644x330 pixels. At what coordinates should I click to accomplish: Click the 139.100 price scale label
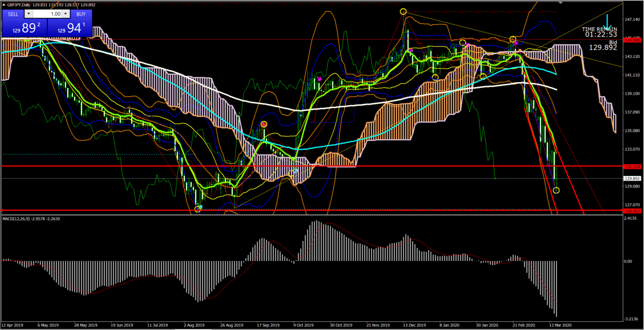pyautogui.click(x=633, y=94)
